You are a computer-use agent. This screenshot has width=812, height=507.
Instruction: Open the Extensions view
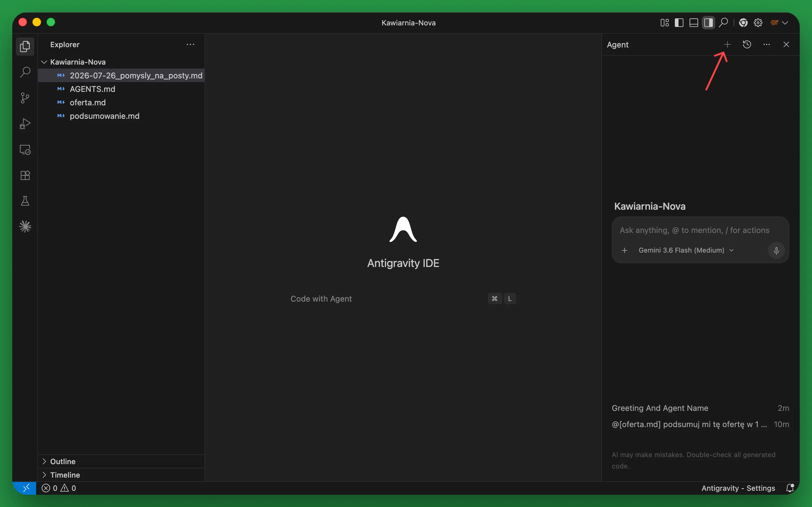pyautogui.click(x=25, y=175)
